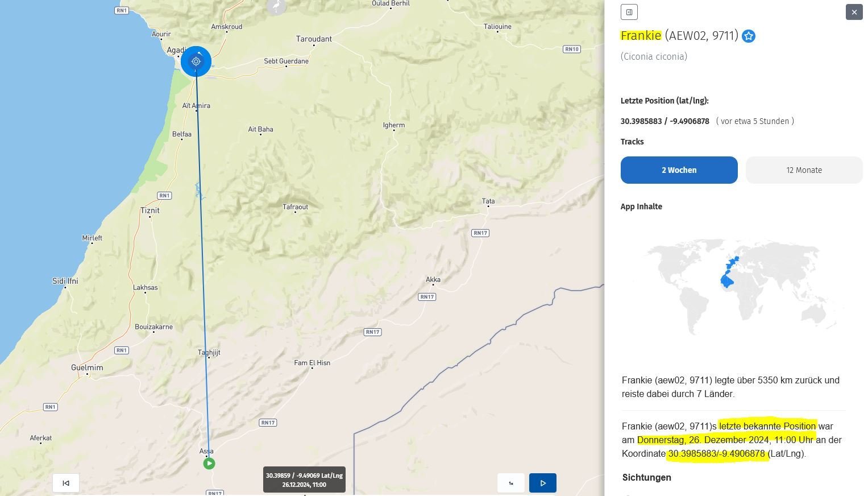
Task: Click the Taroudant city label on the map
Action: (x=314, y=39)
